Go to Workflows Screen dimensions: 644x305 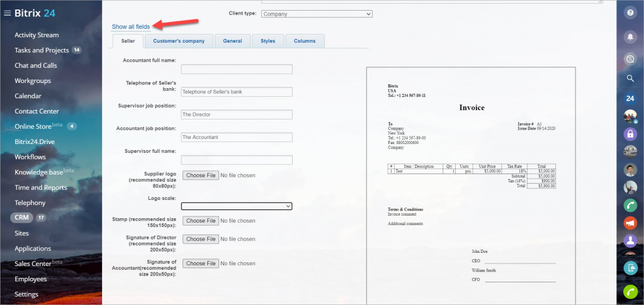click(30, 157)
